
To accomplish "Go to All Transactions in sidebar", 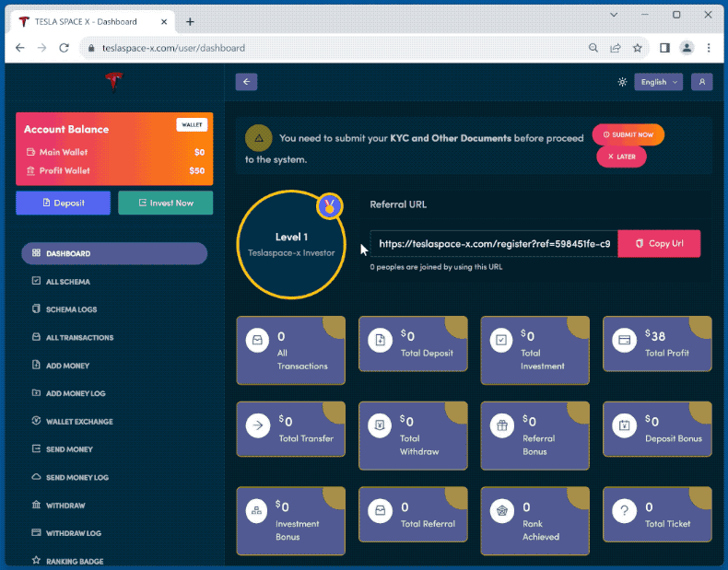I will click(x=79, y=338).
